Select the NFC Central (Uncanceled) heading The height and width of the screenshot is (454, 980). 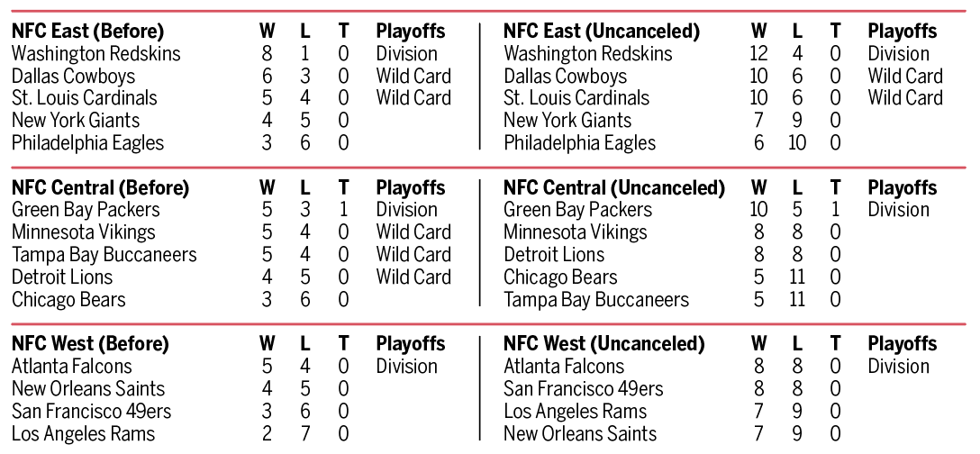coord(614,187)
